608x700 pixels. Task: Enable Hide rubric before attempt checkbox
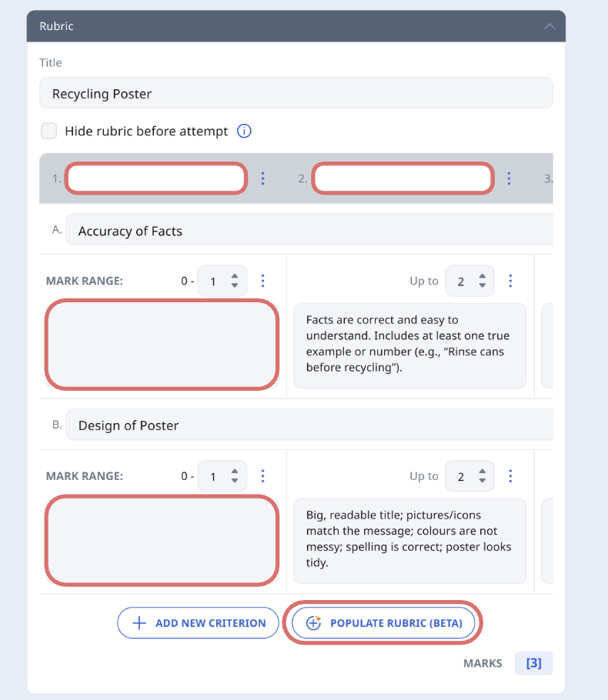click(49, 131)
